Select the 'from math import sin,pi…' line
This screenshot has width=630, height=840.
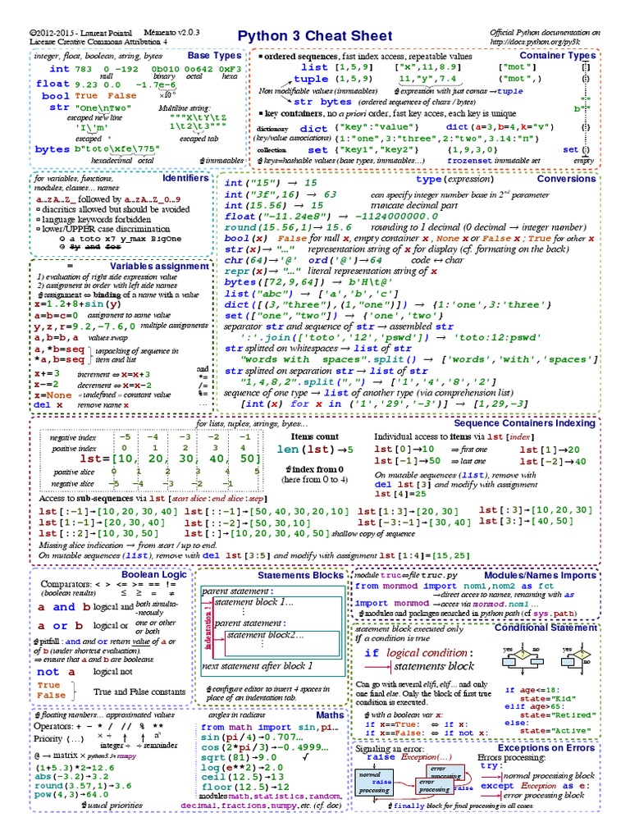coord(270,727)
